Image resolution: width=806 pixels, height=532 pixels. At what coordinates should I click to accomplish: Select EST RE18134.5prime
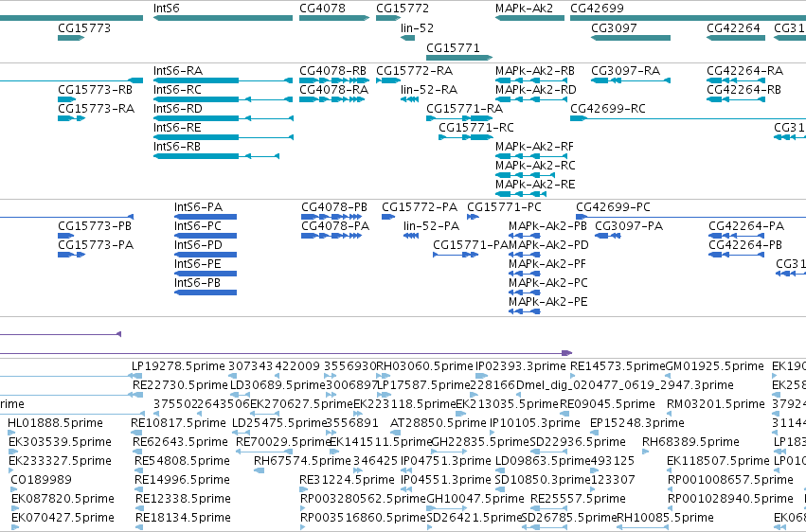click(x=183, y=518)
